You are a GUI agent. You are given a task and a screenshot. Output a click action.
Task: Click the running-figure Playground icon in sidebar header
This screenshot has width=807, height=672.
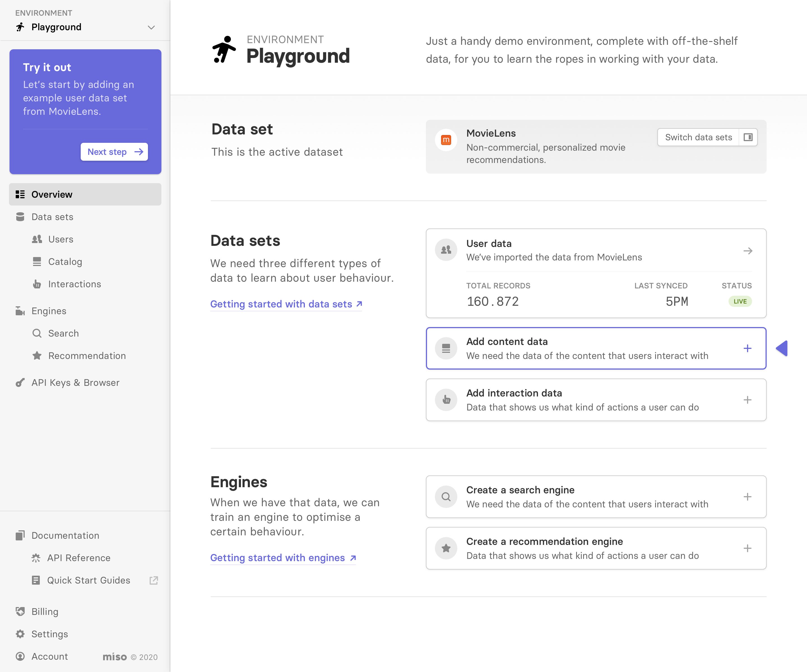[20, 27]
